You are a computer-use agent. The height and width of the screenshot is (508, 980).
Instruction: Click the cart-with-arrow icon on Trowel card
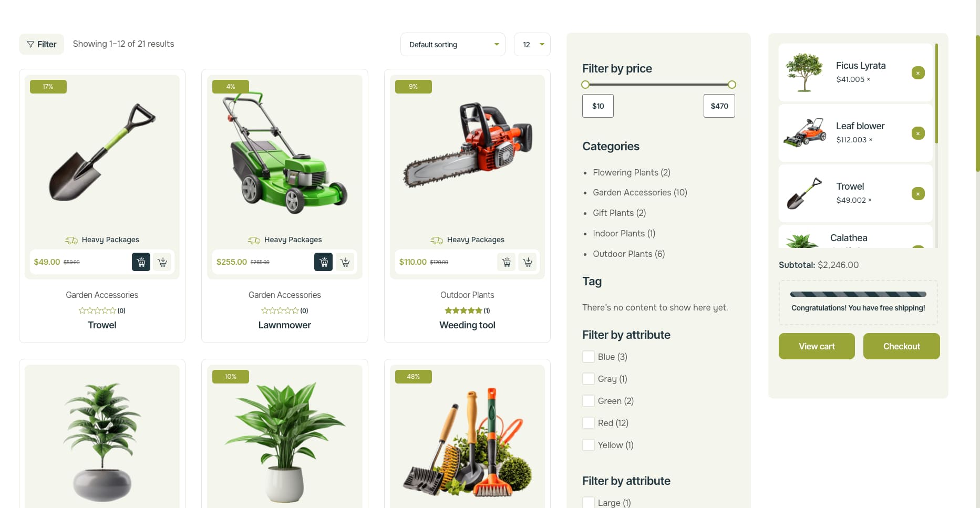coord(162,262)
